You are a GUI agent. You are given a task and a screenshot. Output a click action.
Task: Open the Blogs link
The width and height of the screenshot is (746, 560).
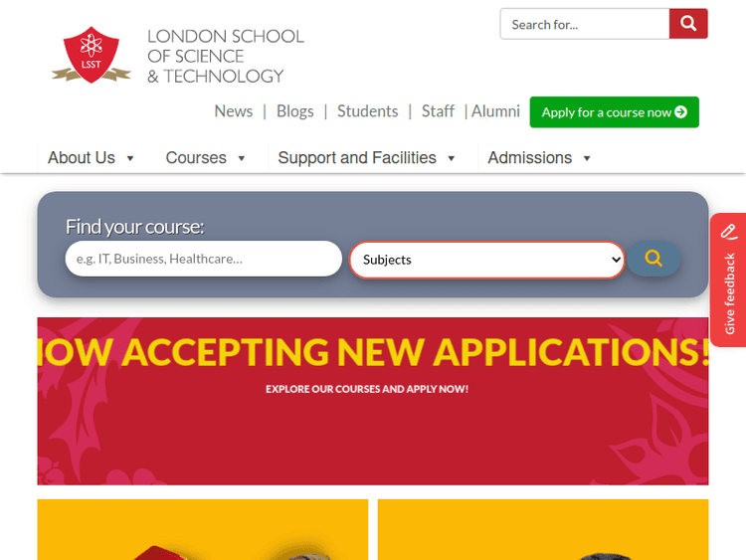(x=295, y=111)
